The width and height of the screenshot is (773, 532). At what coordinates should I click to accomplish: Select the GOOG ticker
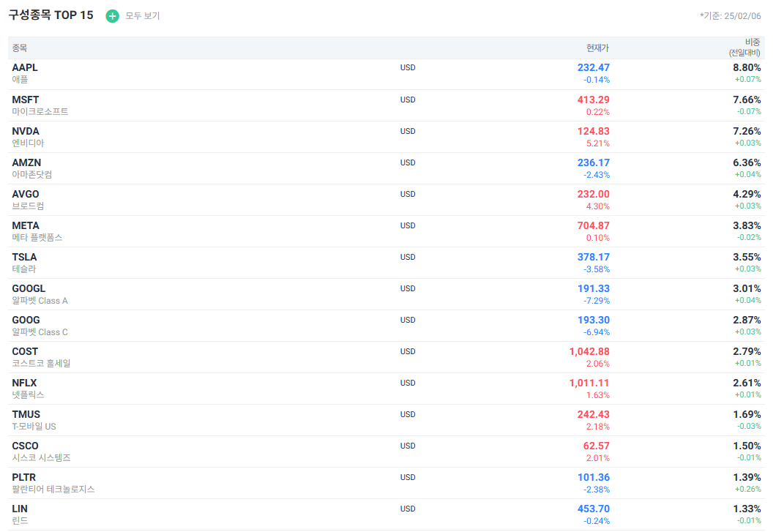coord(26,320)
